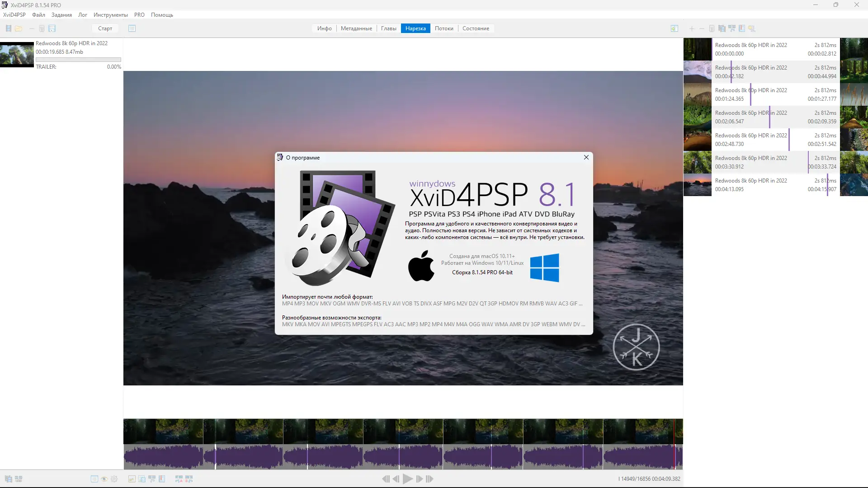
Task: Click the settings gear icon at the bottom
Action: point(114,479)
